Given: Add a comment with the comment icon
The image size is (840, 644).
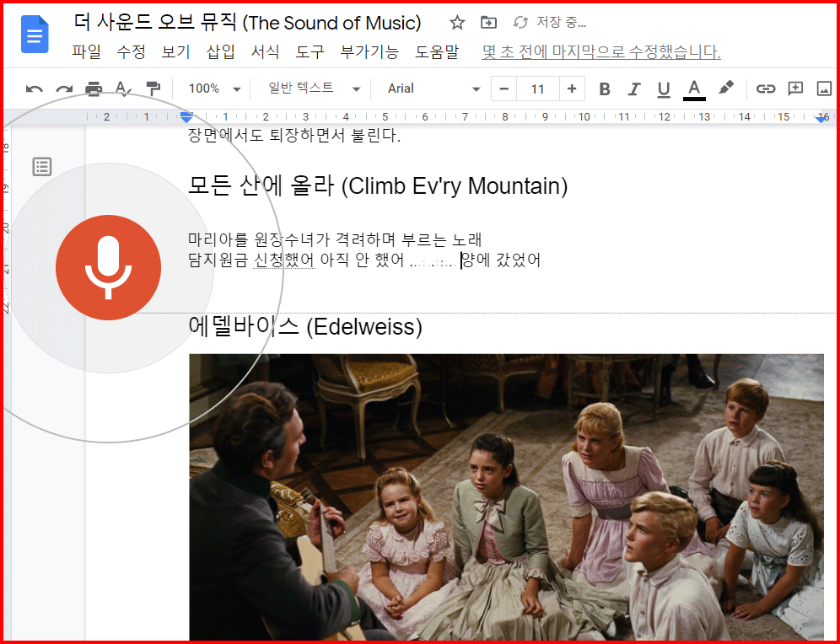Looking at the screenshot, I should point(795,89).
